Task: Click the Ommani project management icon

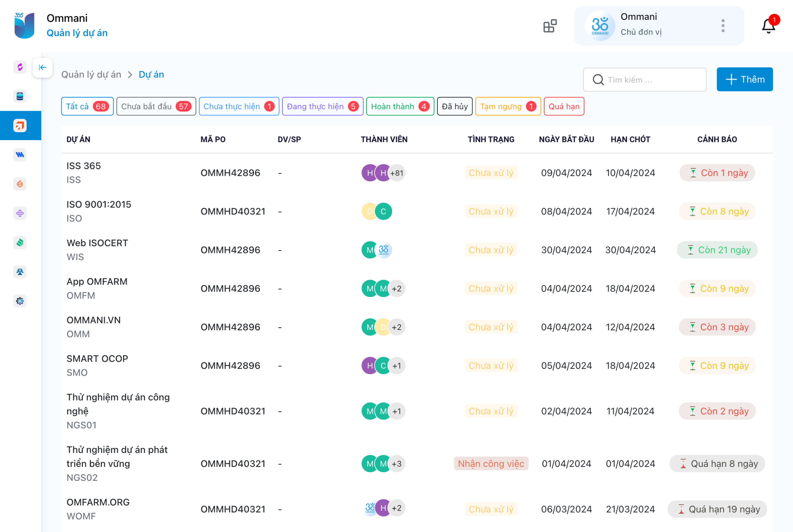Action: coord(20,125)
